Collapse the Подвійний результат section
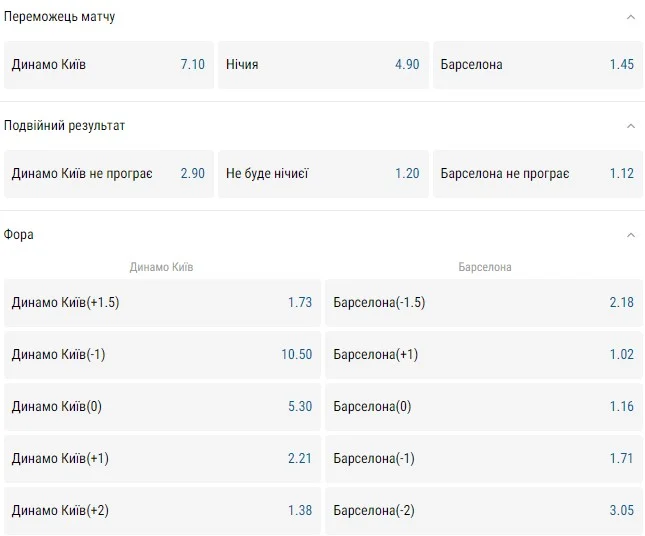Image resolution: width=645 pixels, height=536 pixels. click(x=630, y=126)
